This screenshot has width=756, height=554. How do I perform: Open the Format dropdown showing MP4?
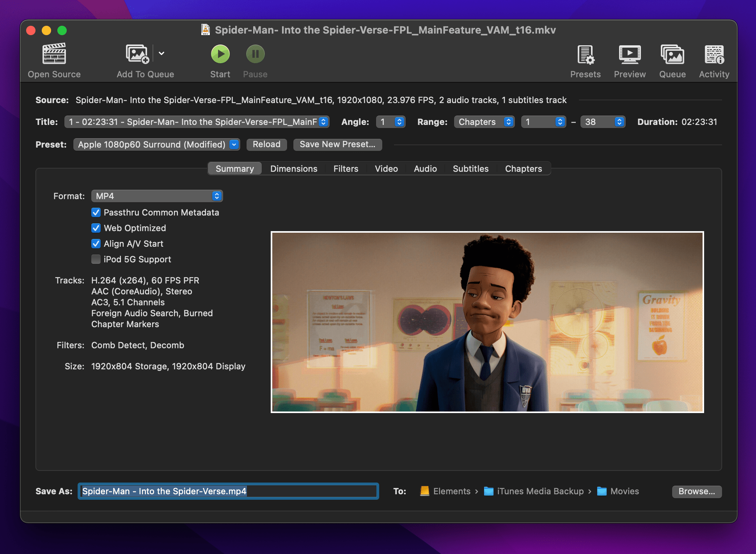pyautogui.click(x=157, y=196)
